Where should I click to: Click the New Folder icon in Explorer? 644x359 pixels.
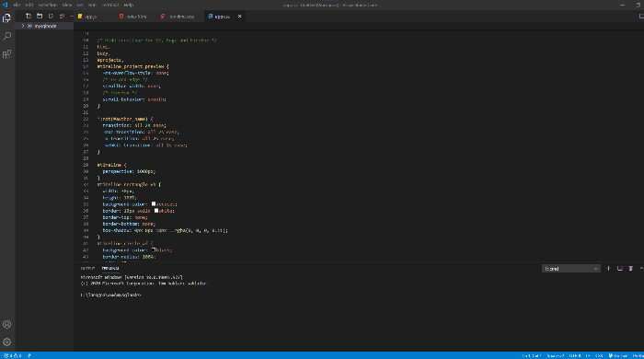40,16
